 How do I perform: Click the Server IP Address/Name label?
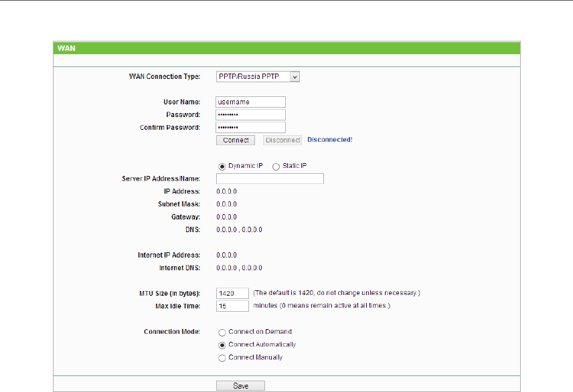161,179
